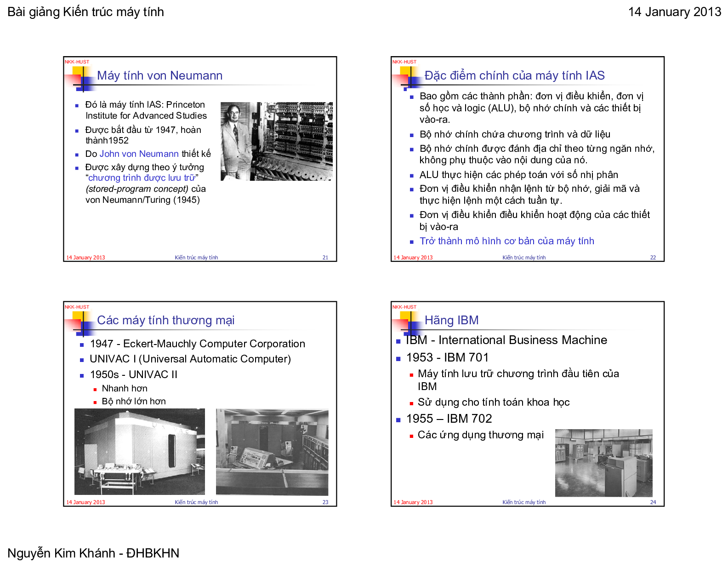Click the '1953 - IBM 701' bullet
The image size is (728, 563).
[x=447, y=358]
